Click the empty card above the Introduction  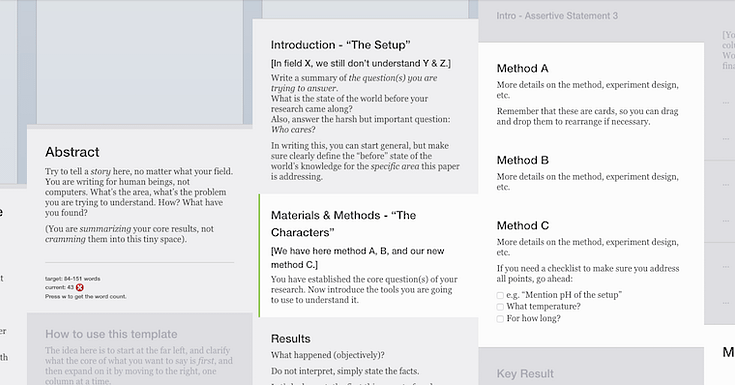coord(365,9)
